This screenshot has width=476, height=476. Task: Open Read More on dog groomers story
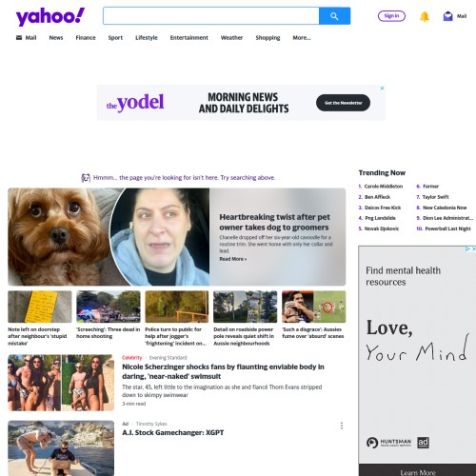point(233,259)
